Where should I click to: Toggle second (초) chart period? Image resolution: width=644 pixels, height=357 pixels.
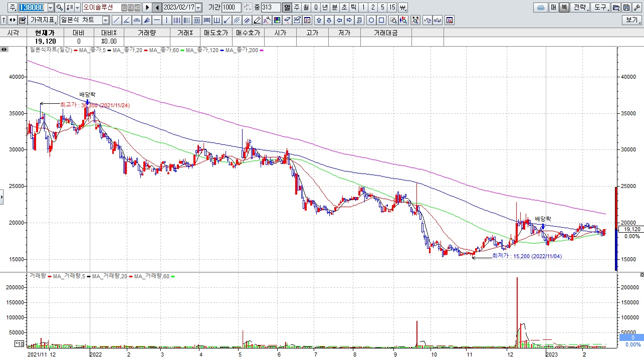[344, 8]
